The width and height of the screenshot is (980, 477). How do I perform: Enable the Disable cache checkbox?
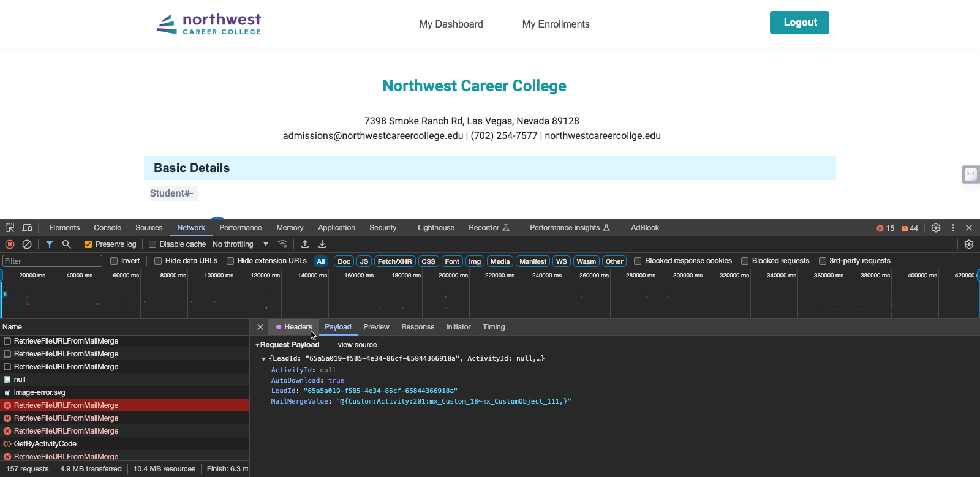(153, 244)
